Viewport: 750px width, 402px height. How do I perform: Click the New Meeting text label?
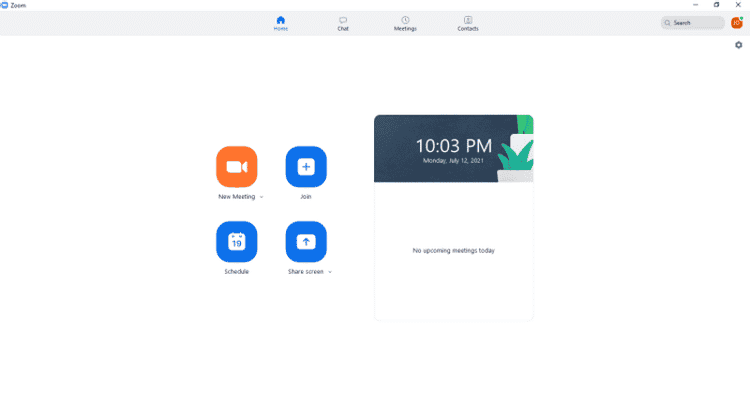point(236,197)
